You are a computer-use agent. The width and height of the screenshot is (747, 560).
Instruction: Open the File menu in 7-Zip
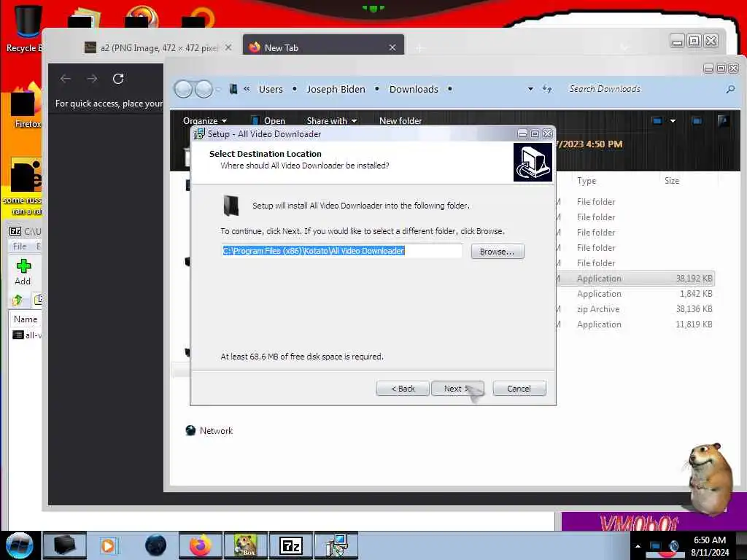coord(20,246)
